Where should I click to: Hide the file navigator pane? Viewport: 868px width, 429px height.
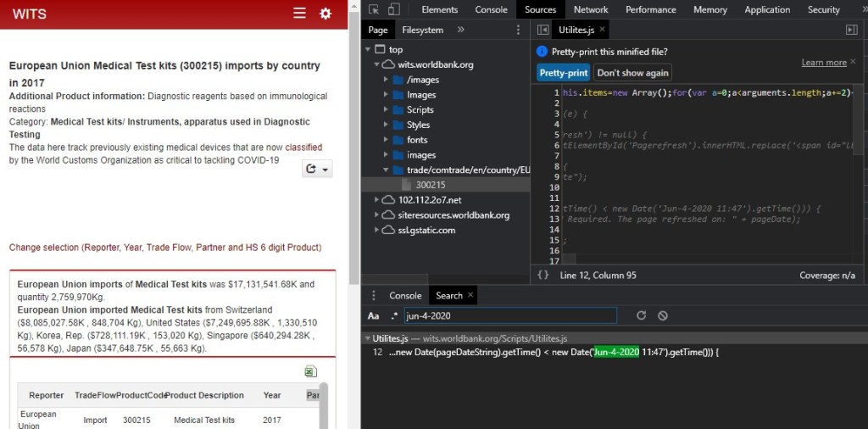coord(542,30)
